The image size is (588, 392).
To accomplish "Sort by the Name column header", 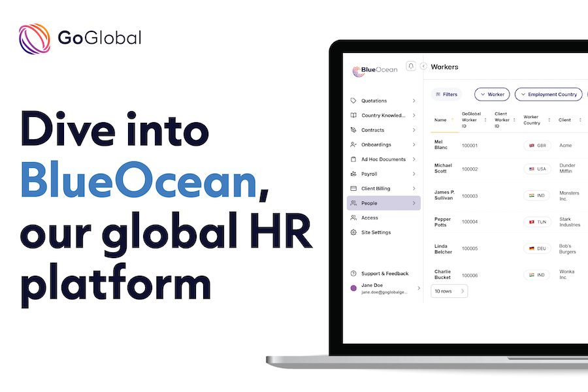I will [441, 120].
